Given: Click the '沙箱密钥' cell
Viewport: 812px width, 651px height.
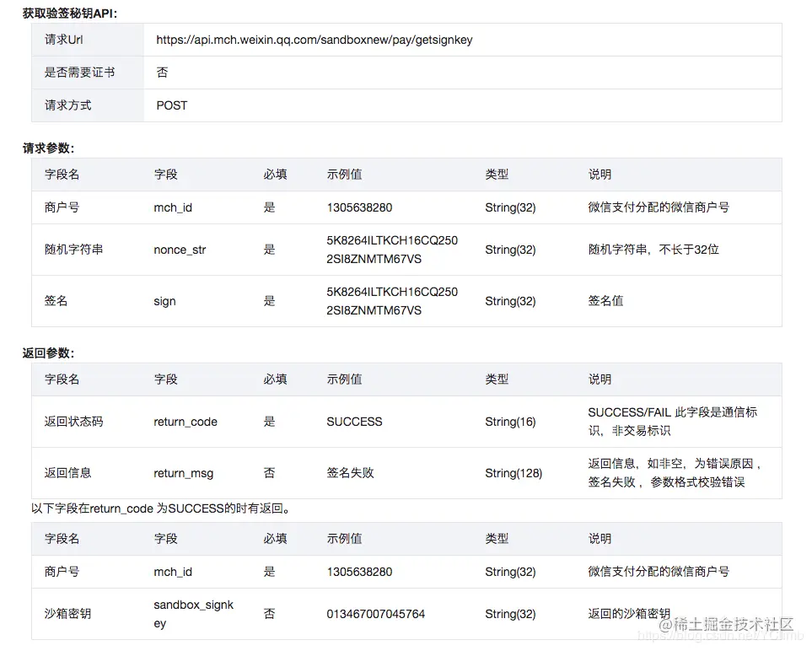Looking at the screenshot, I should 67,614.
